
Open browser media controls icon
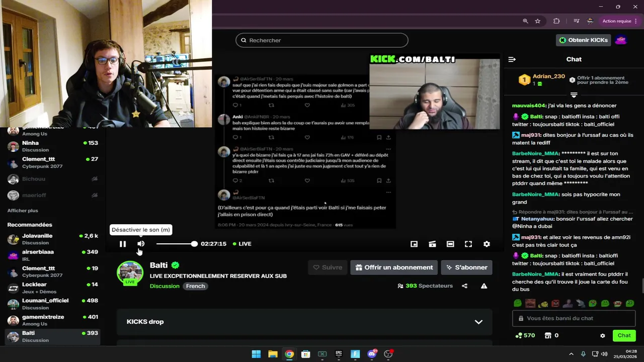(576, 21)
